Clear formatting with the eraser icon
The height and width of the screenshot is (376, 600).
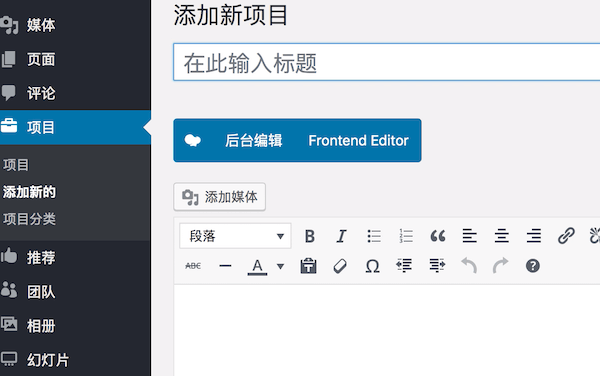340,266
